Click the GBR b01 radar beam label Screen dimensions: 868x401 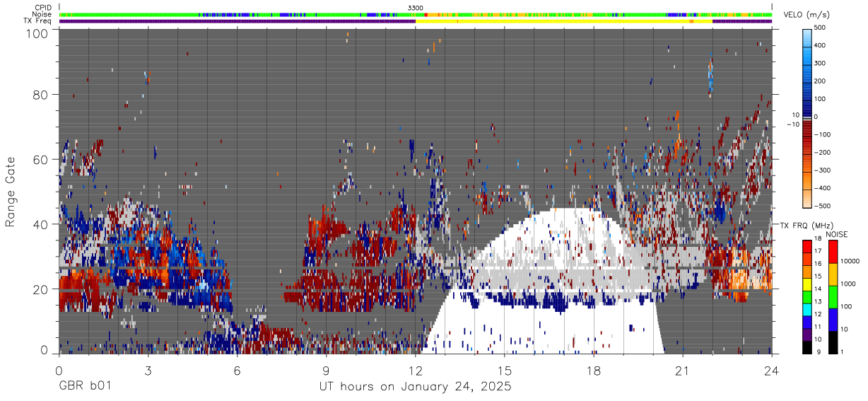(x=84, y=387)
